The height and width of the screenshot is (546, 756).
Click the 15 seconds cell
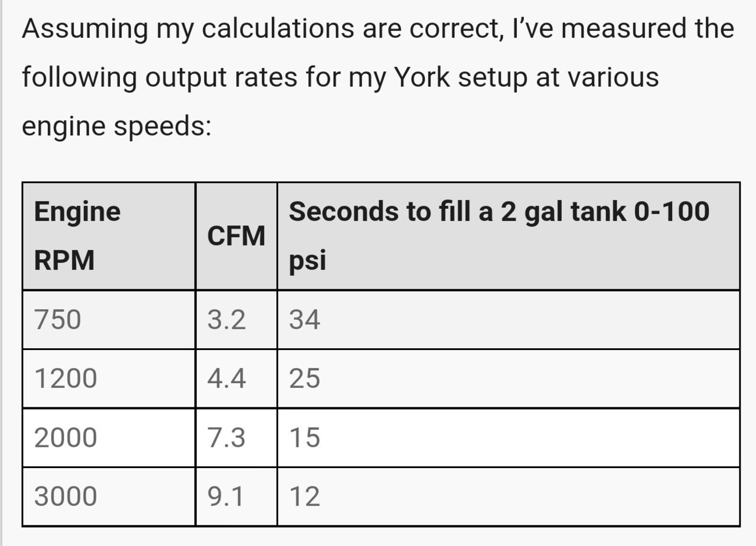tap(509, 437)
